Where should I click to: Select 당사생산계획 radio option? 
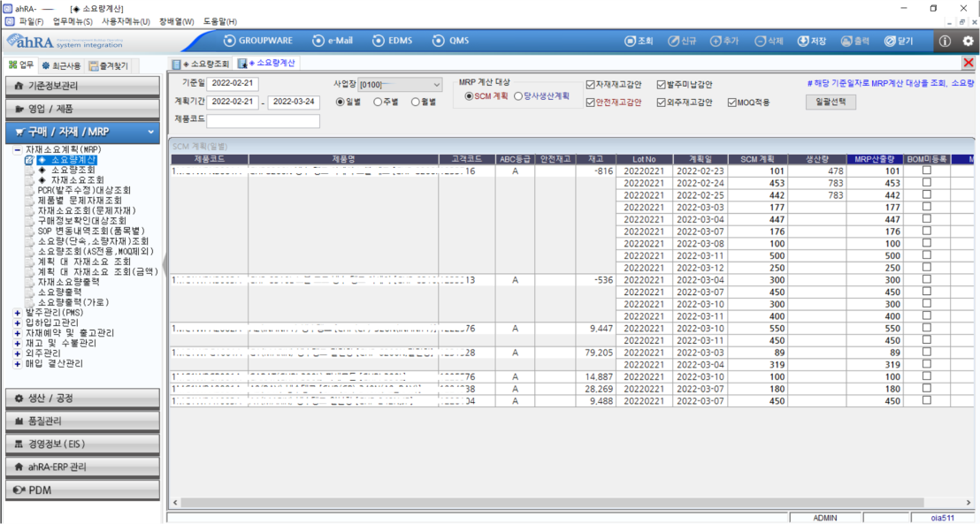(518, 96)
